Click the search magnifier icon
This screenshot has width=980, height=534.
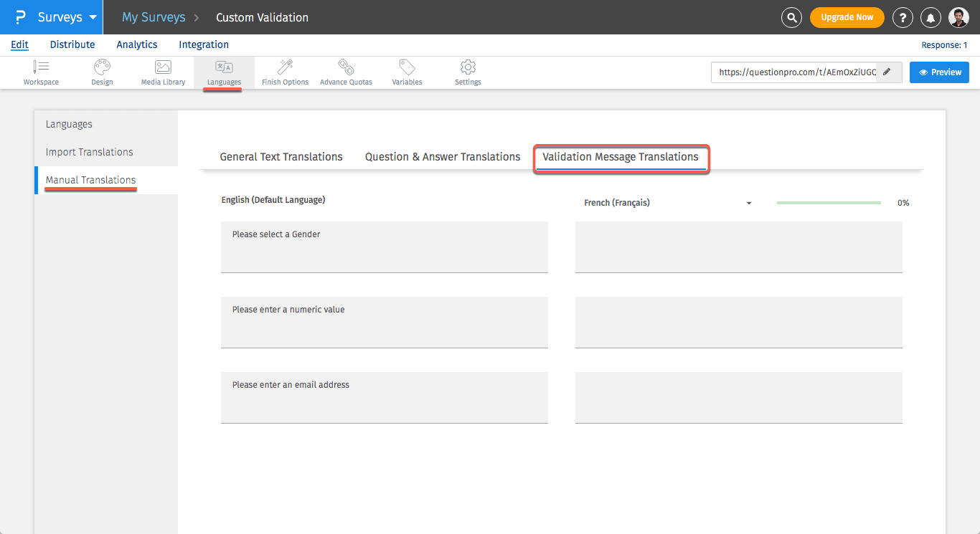pos(791,17)
